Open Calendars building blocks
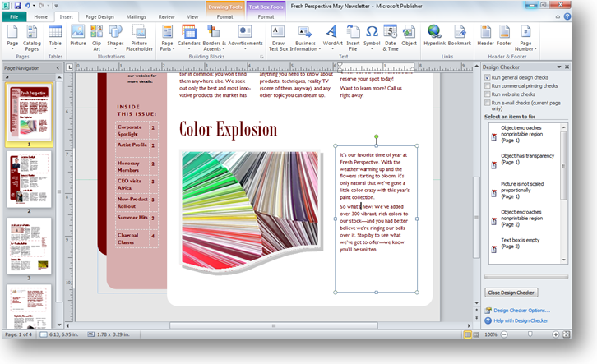 [x=189, y=38]
